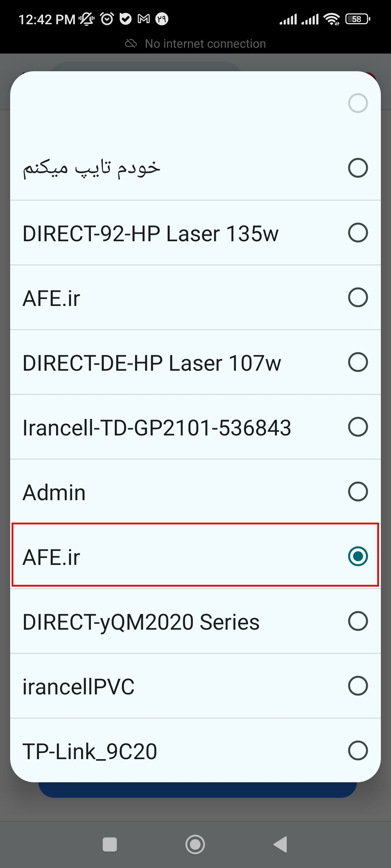Pick the Admin network entry
Image resolution: width=391 pixels, height=868 pixels.
pyautogui.click(x=195, y=492)
